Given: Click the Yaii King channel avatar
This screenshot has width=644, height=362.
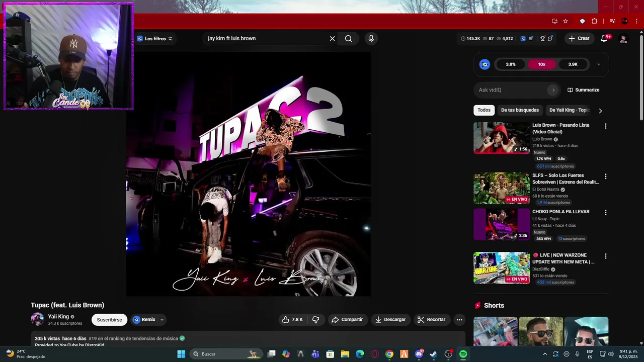Looking at the screenshot, I should (x=37, y=319).
